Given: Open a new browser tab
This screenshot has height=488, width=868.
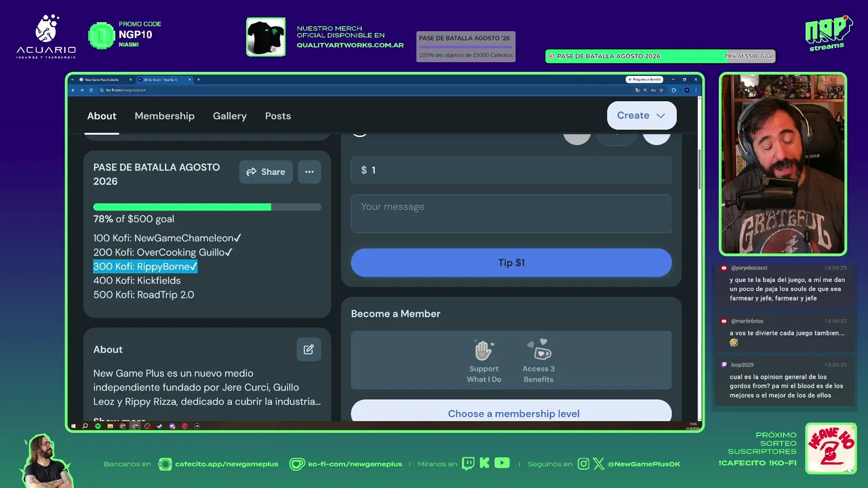Looking at the screenshot, I should (x=198, y=79).
